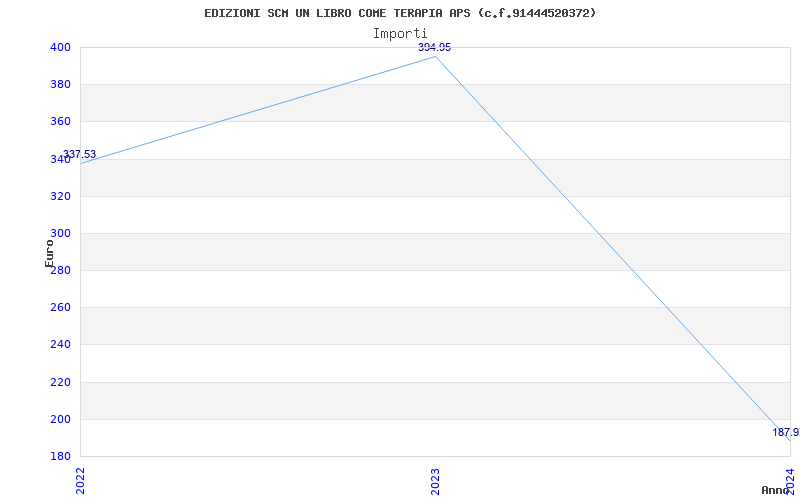Image resolution: width=800 pixels, height=500 pixels.
Task: Click the 337.53 data label
Action: pos(79,155)
